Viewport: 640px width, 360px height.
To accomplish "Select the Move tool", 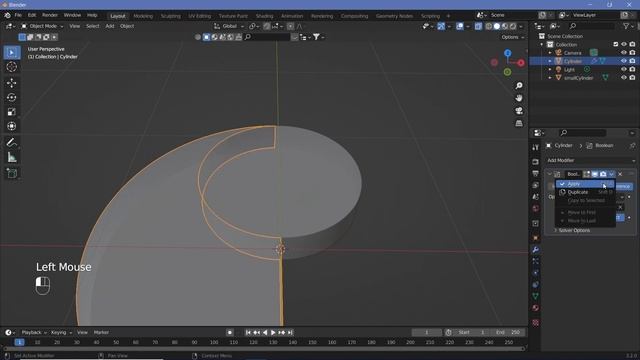I will pyautogui.click(x=11, y=83).
